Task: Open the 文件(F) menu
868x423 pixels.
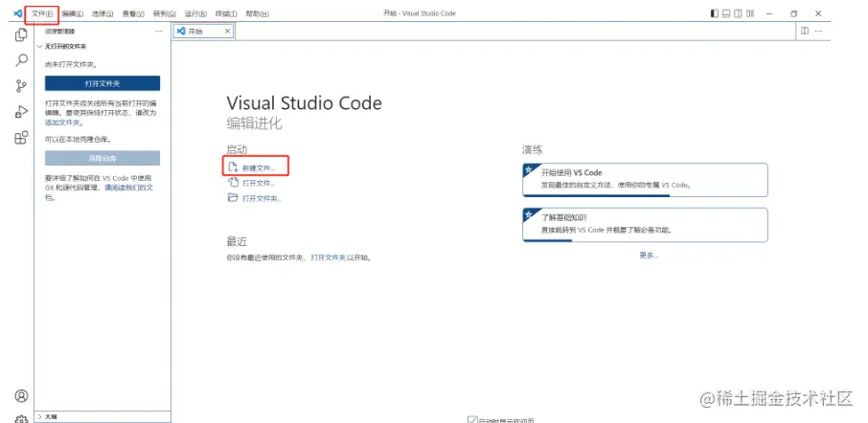Action: pyautogui.click(x=42, y=13)
